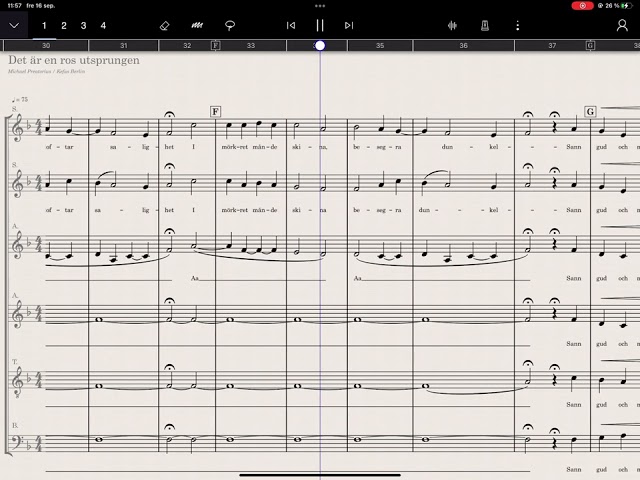
Task: Select voice layer 1
Action: tap(44, 26)
